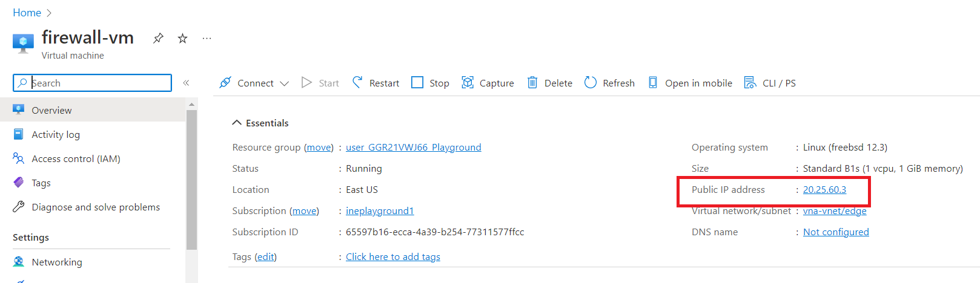980x283 pixels.
Task: Capture an image of the VM
Action: pyautogui.click(x=488, y=83)
